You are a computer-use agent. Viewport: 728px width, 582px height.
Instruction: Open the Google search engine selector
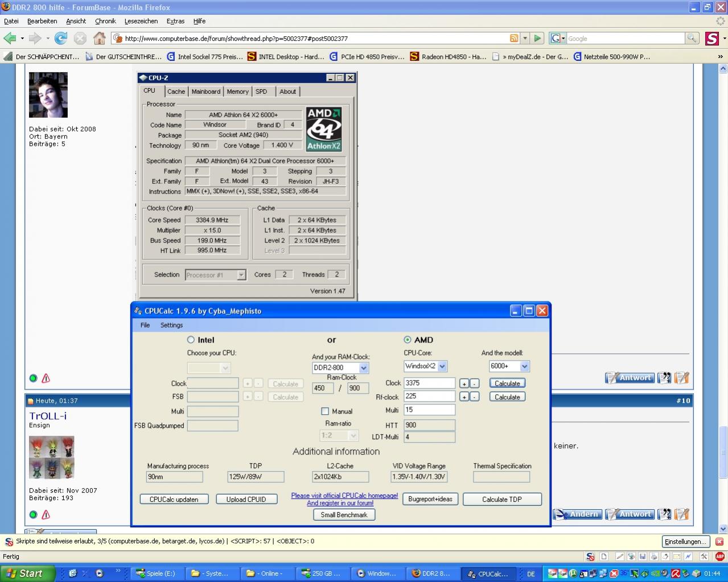558,38
